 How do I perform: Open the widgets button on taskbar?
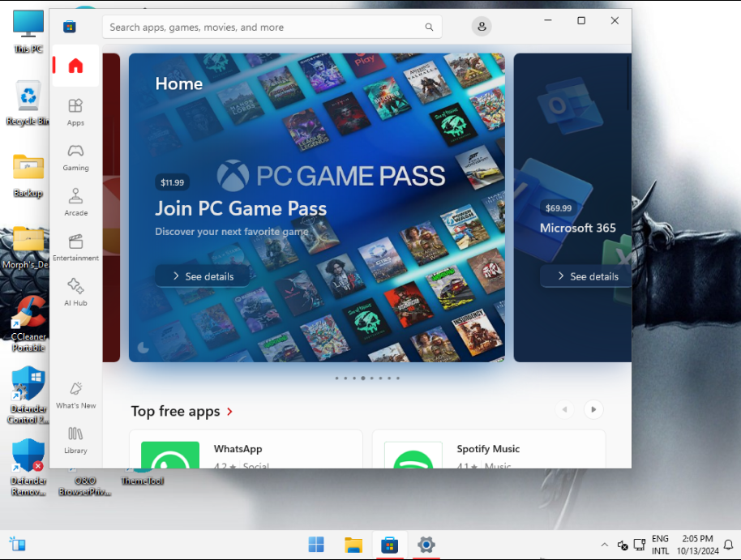[x=18, y=545]
